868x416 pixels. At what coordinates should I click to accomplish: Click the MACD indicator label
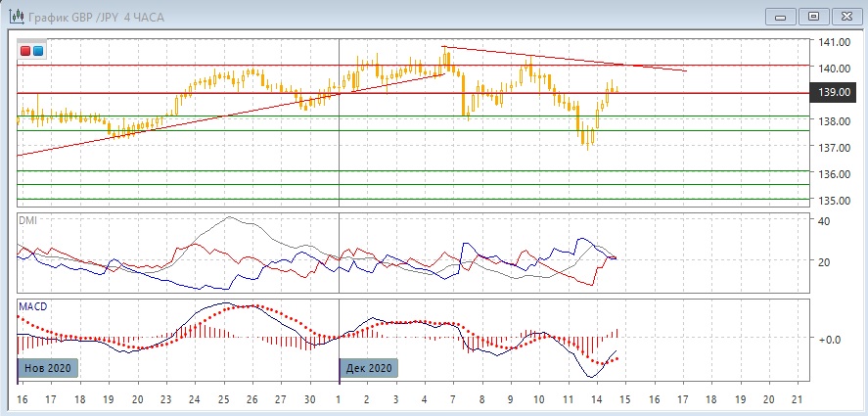(32, 306)
